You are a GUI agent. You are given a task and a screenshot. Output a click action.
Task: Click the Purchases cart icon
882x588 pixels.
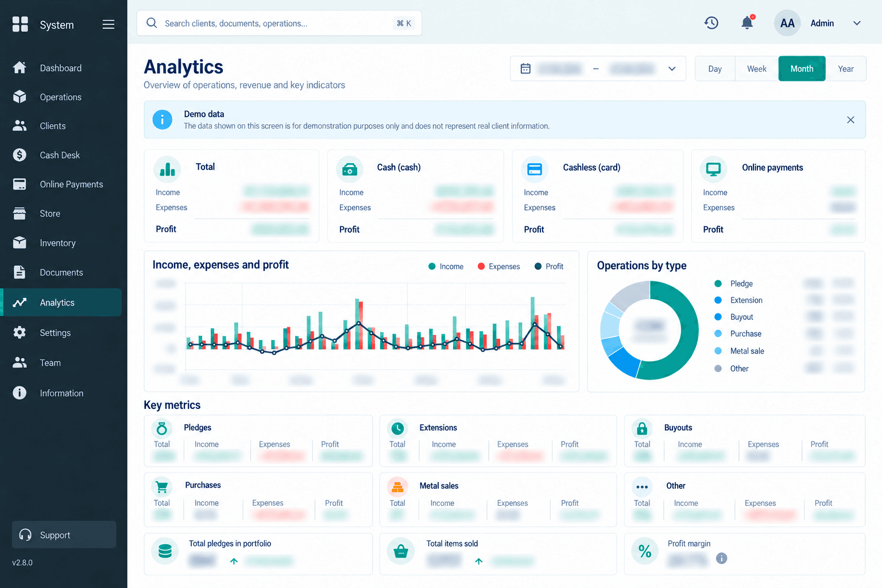coord(162,487)
